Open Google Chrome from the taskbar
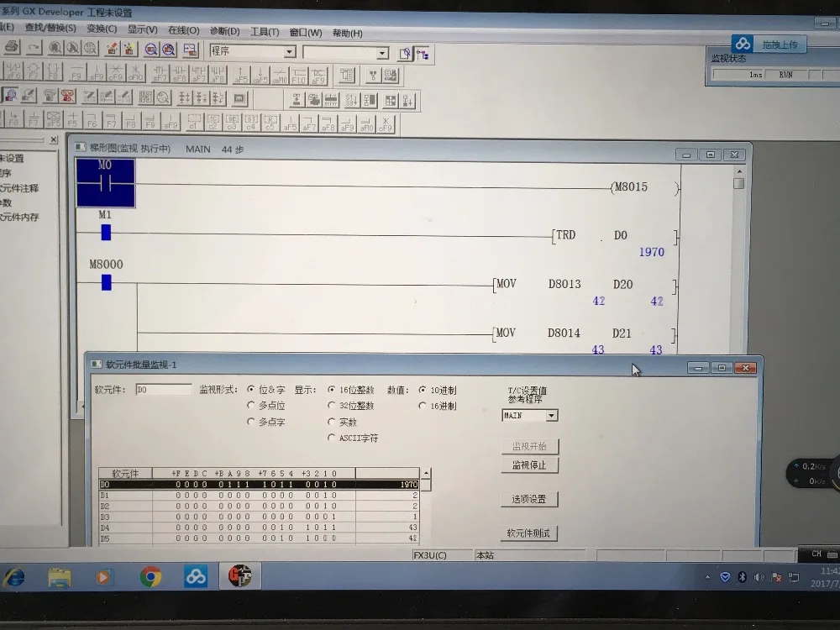Viewport: 840px width, 630px height. point(151,576)
